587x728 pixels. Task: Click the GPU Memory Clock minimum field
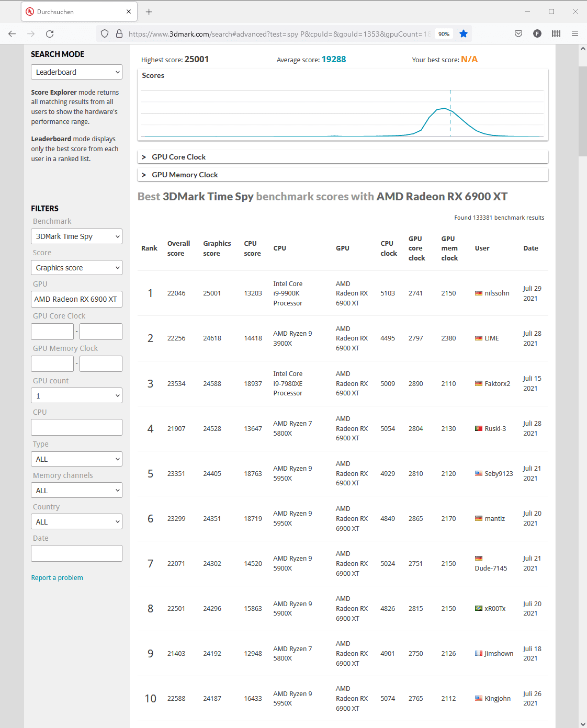(52, 363)
